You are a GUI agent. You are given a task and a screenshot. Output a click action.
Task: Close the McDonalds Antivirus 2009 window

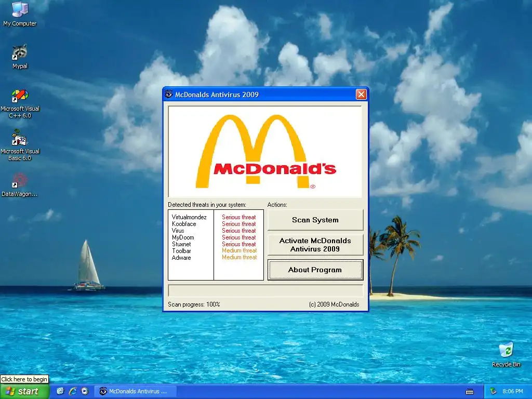click(x=361, y=95)
